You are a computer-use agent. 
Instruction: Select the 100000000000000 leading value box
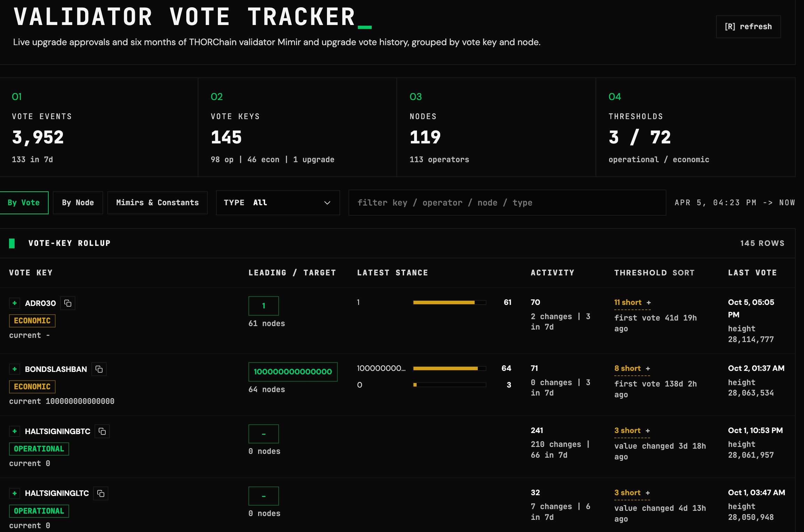coord(293,372)
